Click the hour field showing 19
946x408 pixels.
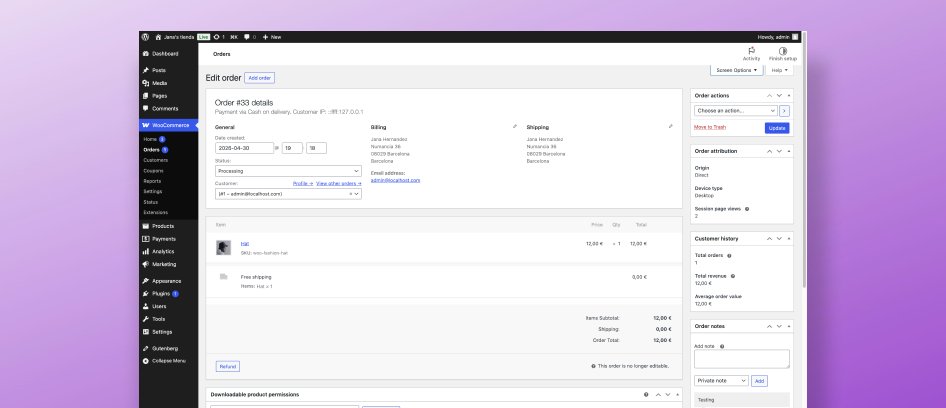[x=292, y=148]
